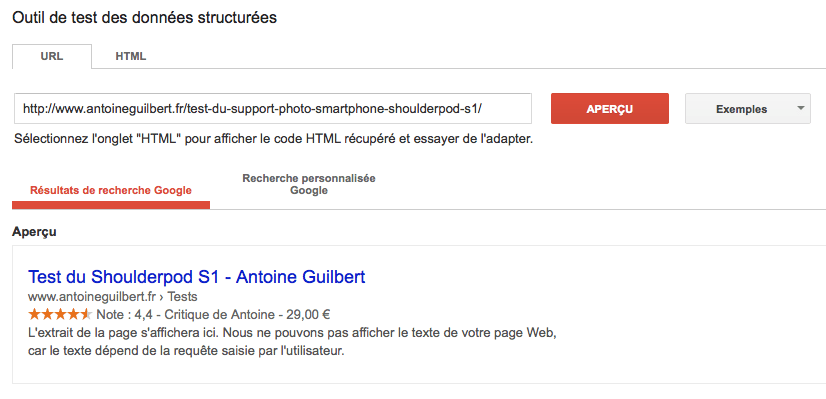Click the snippet text starting L'extrait de la page
This screenshot has height=399, width=826.
[x=292, y=334]
